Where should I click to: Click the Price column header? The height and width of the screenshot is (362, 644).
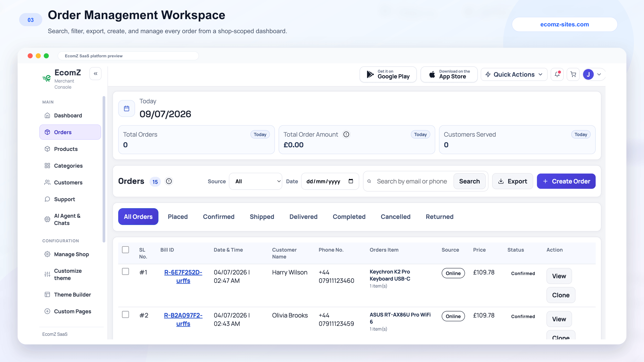[479, 250]
